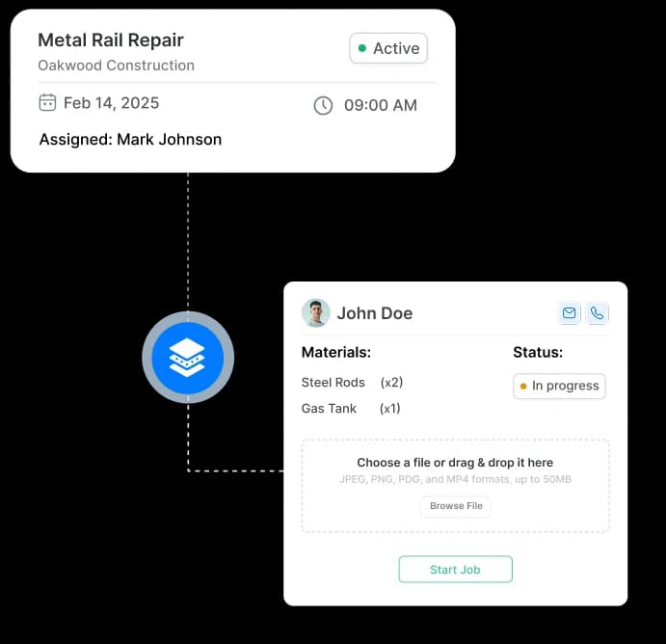The height and width of the screenshot is (644, 666).
Task: Click the (x1) quantity for Gas Tank
Action: click(x=390, y=408)
